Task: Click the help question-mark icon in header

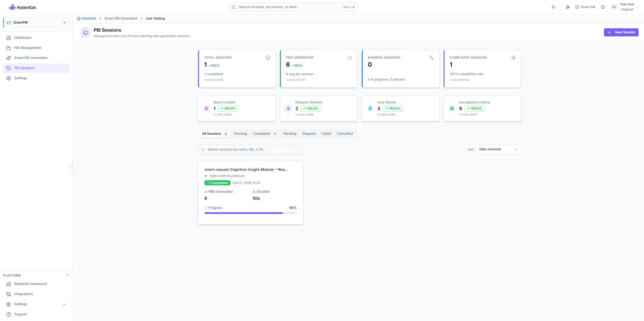Action: tap(603, 7)
